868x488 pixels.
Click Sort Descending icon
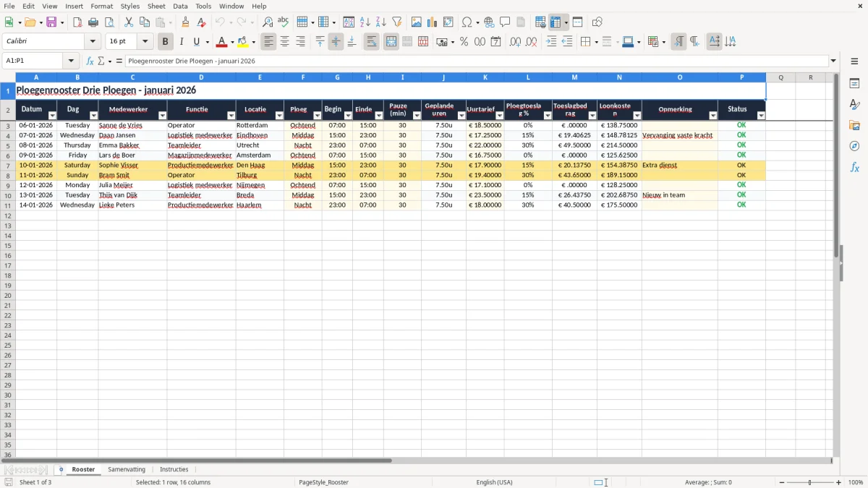(x=381, y=22)
